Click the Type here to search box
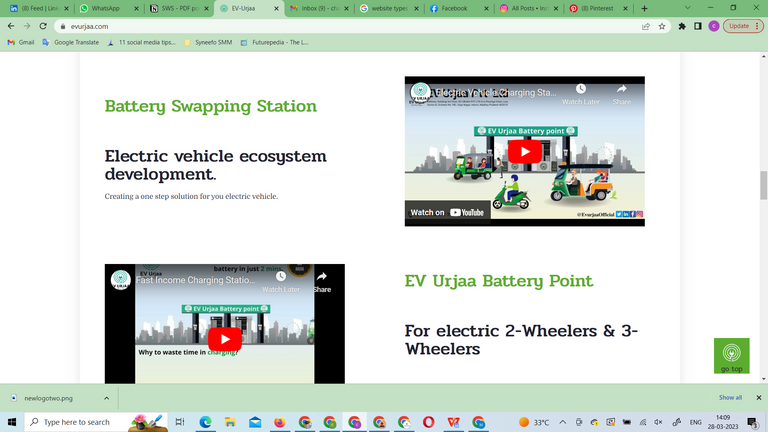Viewport: 768px width, 432px height. tap(96, 422)
